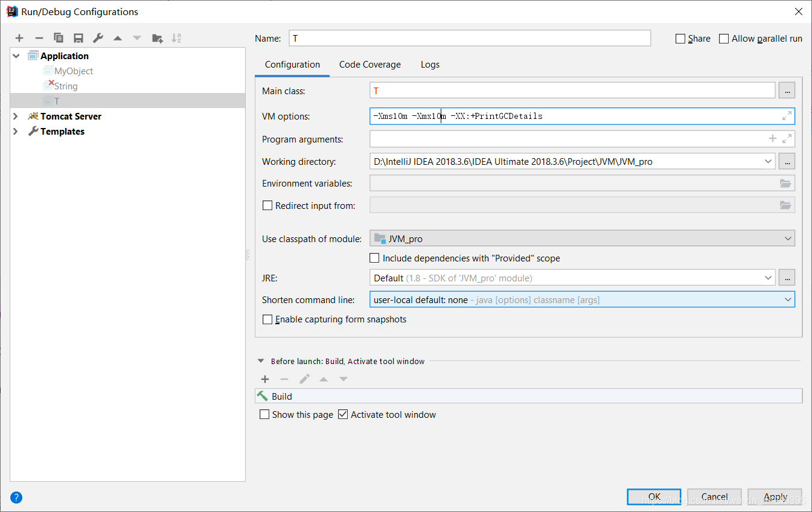Expand the Tomcat Server node
The height and width of the screenshot is (512, 812).
point(16,116)
